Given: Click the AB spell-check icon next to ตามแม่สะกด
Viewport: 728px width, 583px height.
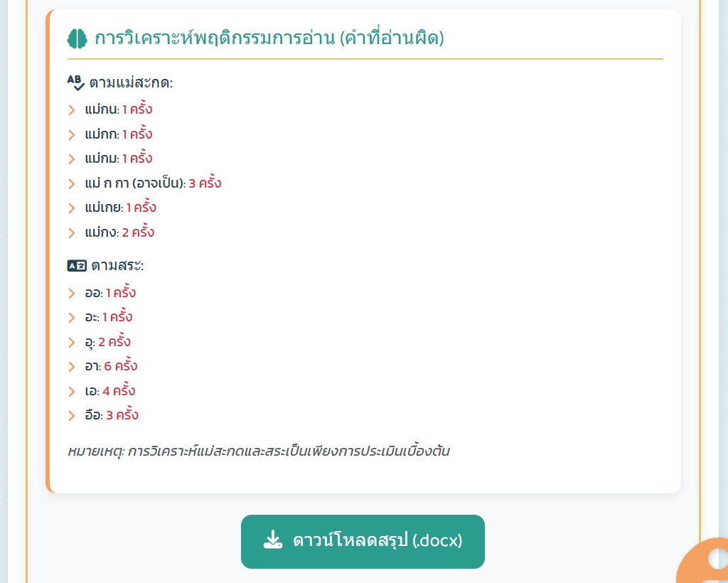Looking at the screenshot, I should (76, 82).
